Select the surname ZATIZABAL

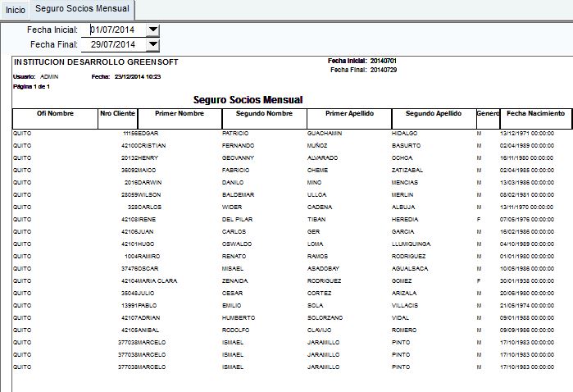click(x=407, y=171)
